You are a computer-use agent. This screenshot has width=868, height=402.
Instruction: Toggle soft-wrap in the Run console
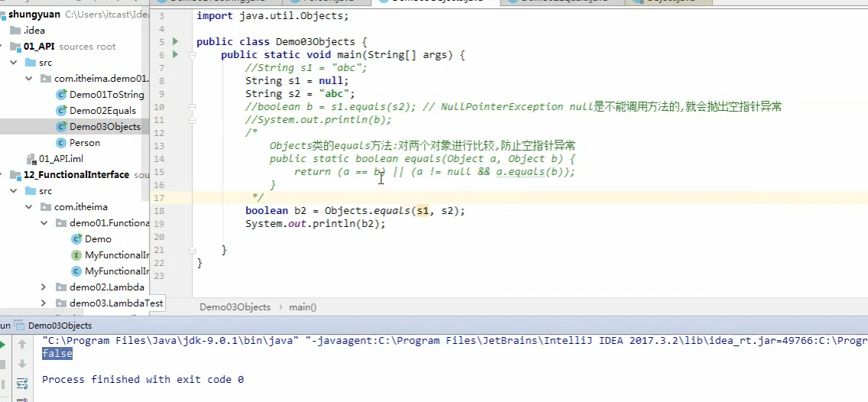[x=22, y=383]
